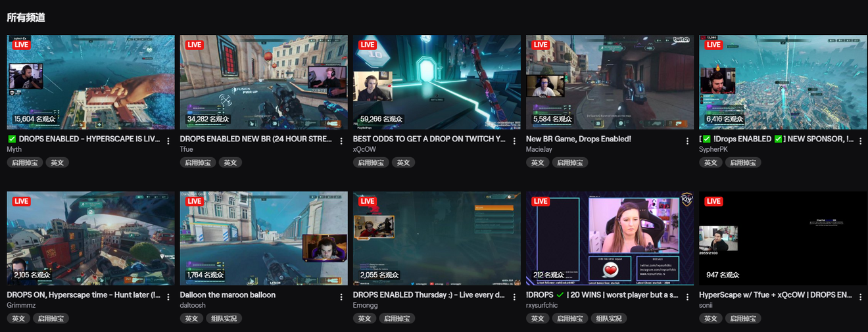Select 启用掉宝 tag under Emongg
The image size is (868, 332).
click(x=397, y=318)
